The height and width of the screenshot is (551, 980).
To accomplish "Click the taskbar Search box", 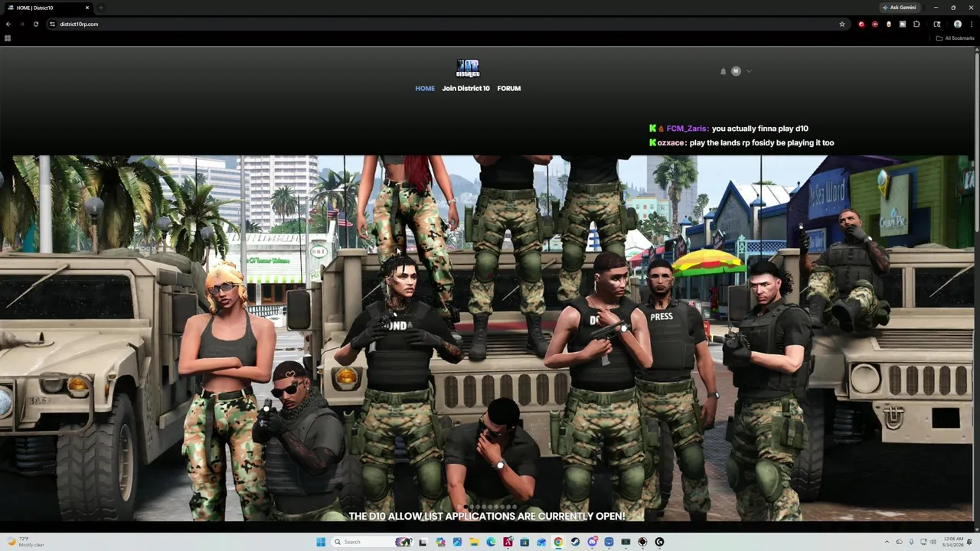I will pos(372,542).
